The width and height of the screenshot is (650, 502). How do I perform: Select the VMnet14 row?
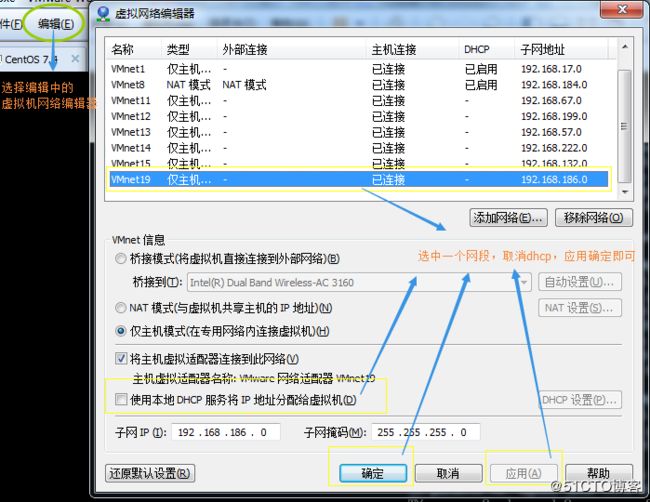click(x=359, y=148)
